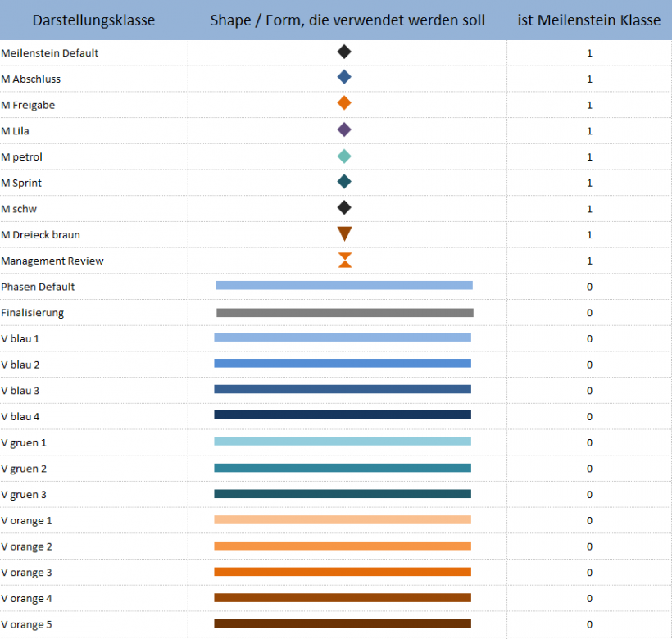Screen dimensions: 672x639
Task: Click the 'Management Review' name cell
Action: tap(52, 261)
